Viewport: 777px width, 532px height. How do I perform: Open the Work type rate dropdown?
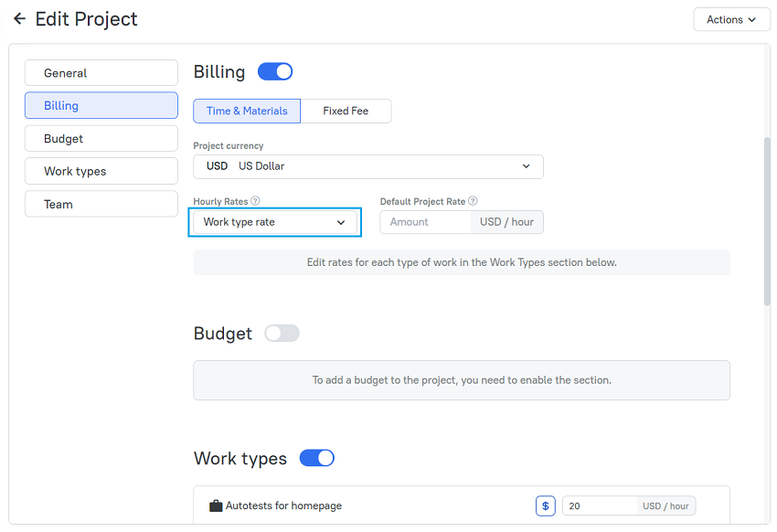point(274,222)
